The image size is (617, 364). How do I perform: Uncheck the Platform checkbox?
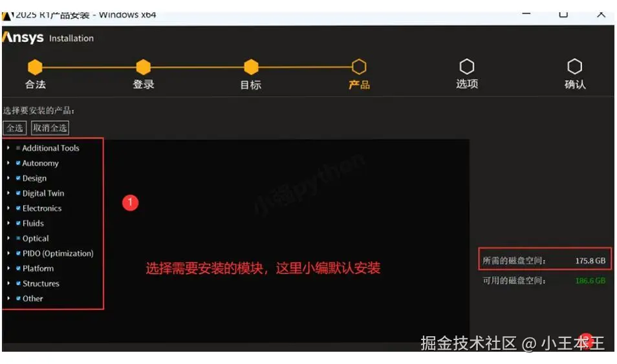pos(18,268)
